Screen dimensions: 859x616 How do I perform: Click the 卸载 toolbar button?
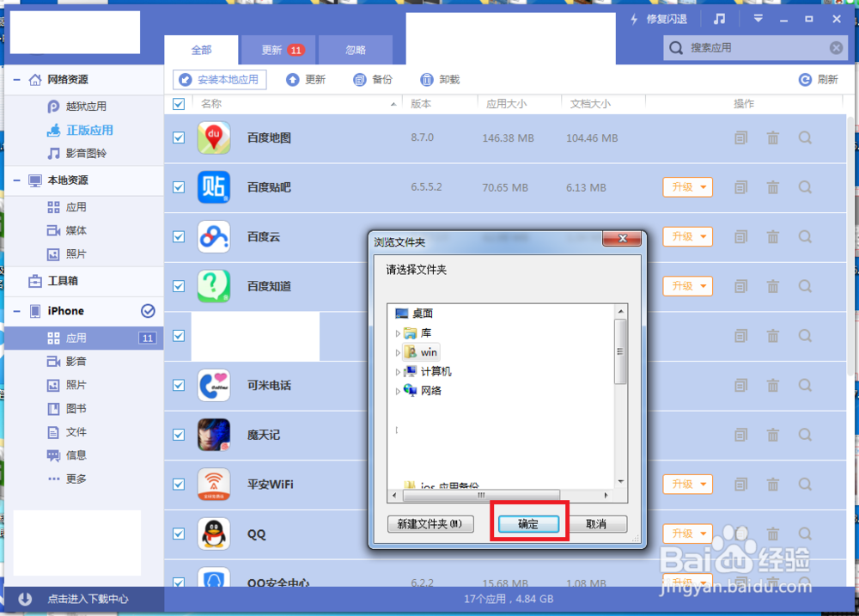click(440, 79)
